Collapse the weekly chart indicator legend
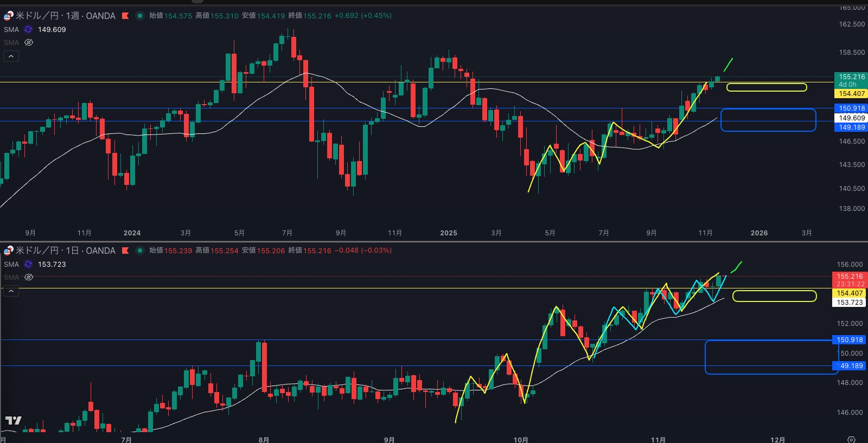Image resolution: width=868 pixels, height=443 pixels. click(x=11, y=56)
